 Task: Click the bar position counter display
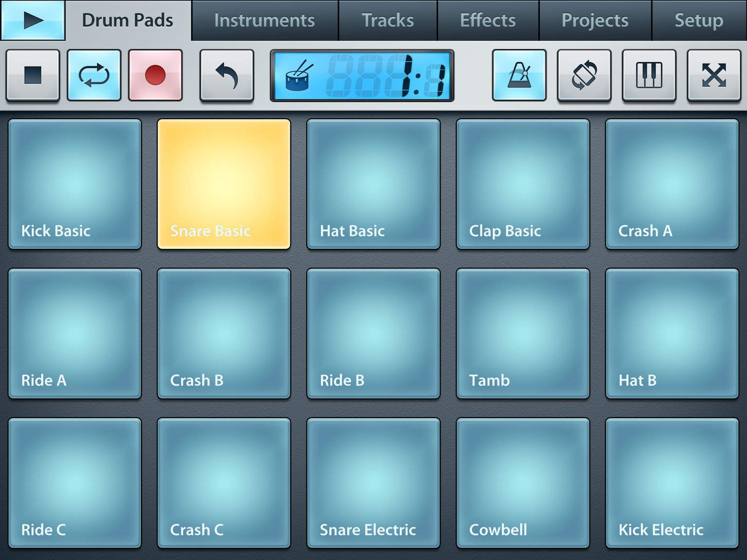(x=386, y=76)
